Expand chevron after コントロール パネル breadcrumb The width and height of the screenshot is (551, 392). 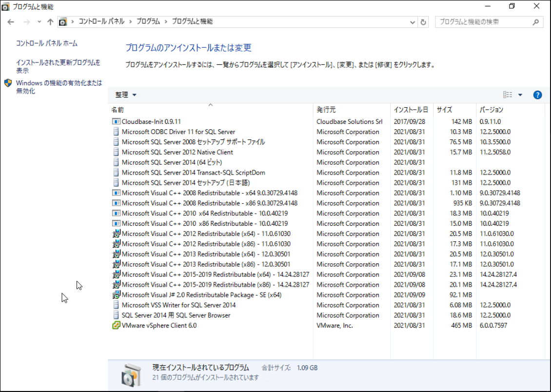click(x=130, y=22)
